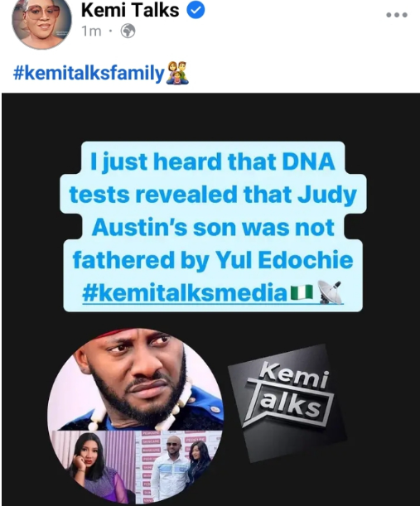
Task: Open the three-dot post options menu
Action: 397,15
